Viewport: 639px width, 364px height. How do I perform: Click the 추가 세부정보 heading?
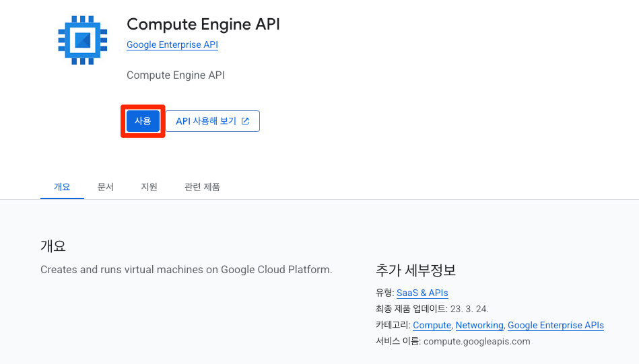click(x=415, y=270)
